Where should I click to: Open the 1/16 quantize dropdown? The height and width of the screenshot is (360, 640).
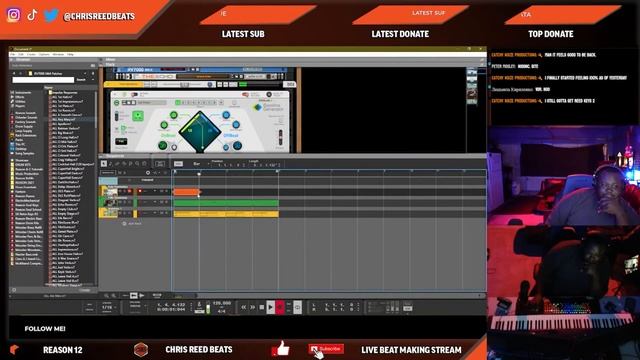[x=108, y=307]
